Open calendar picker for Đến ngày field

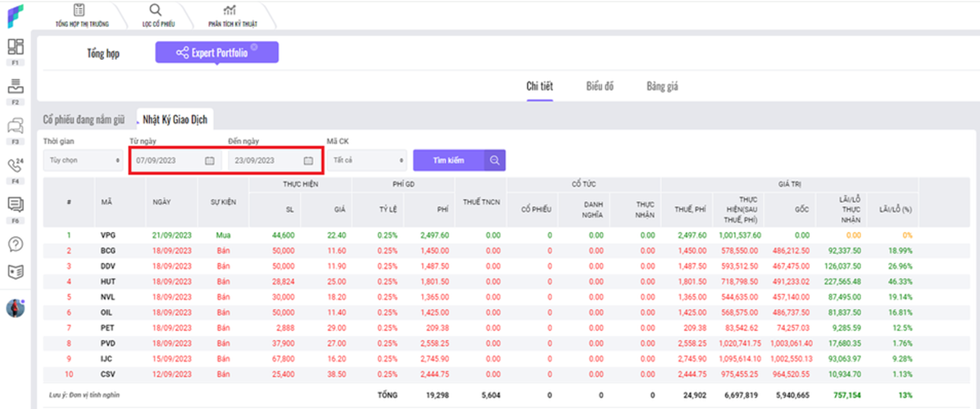point(308,161)
